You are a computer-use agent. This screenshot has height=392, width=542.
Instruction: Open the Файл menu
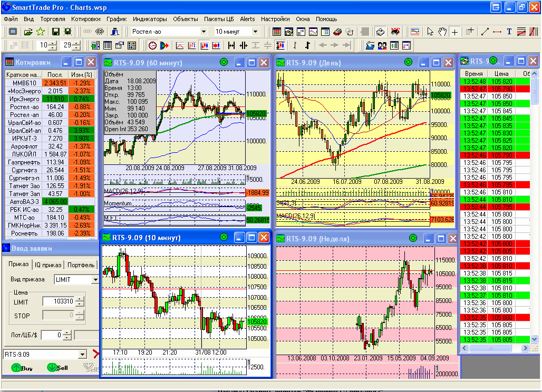tap(11, 19)
